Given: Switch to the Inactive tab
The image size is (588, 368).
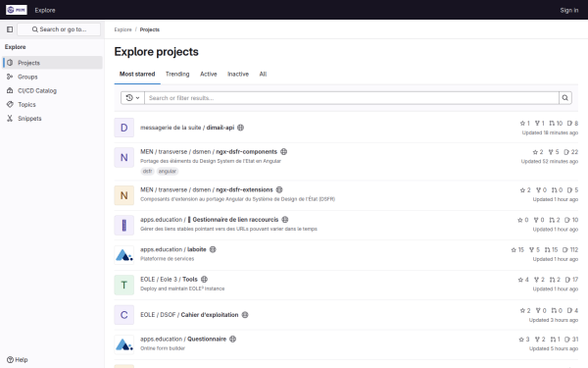Looking at the screenshot, I should 238,74.
